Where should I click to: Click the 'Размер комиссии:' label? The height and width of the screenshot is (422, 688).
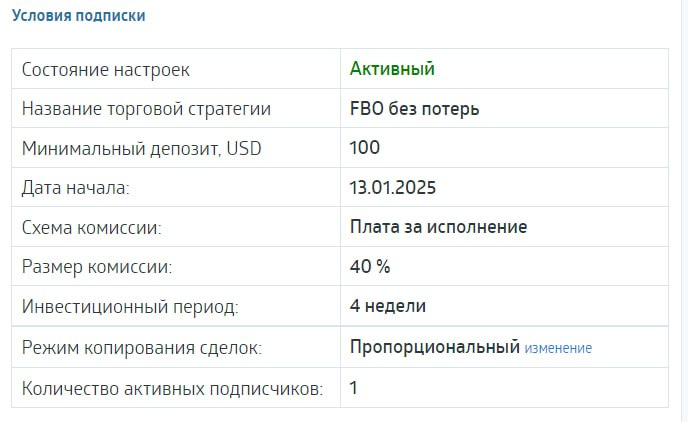(x=97, y=267)
